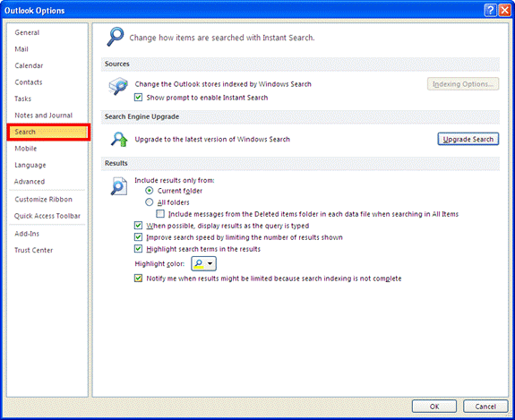Image resolution: width=515 pixels, height=420 pixels.
Task: Click the magnifier icon inside Highlight color button
Action: click(199, 263)
